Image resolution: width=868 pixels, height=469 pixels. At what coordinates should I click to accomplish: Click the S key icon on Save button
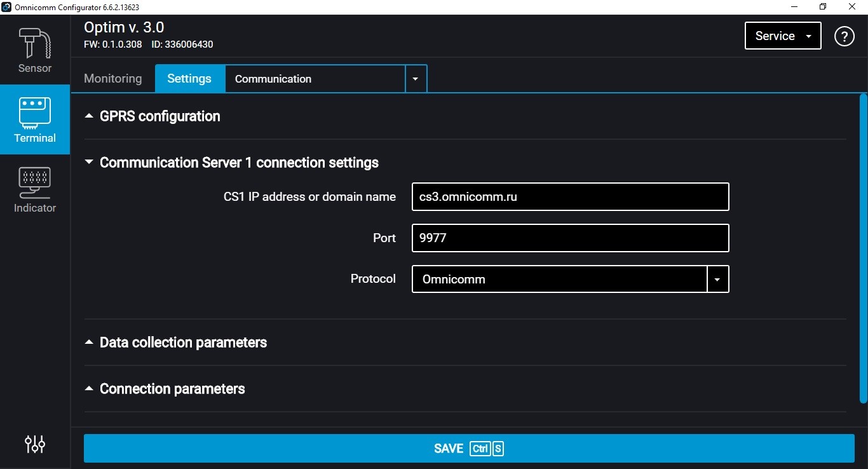496,448
